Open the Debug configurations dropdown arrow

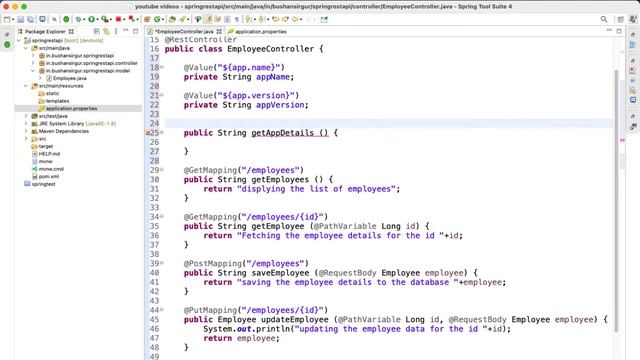[84, 20]
